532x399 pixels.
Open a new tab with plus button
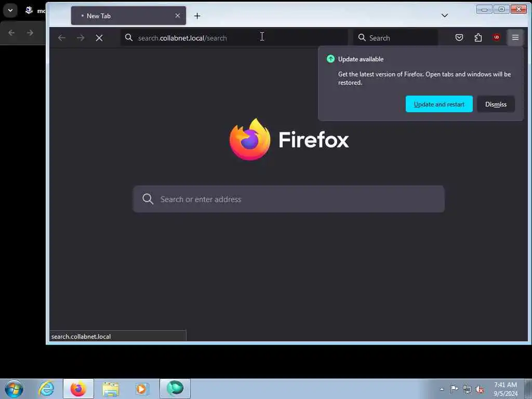pos(197,16)
